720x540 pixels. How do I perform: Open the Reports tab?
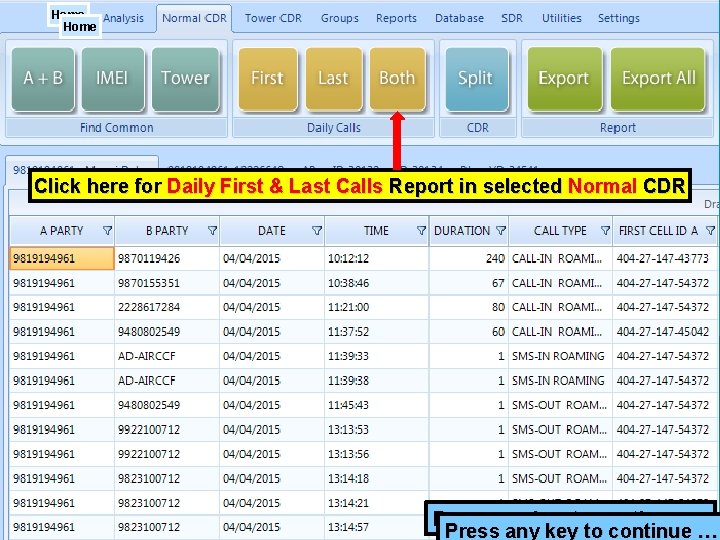click(x=396, y=18)
